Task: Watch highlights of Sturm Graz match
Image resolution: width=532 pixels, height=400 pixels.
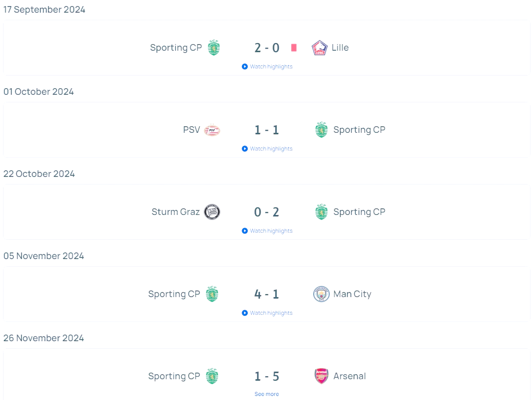Action: (x=268, y=231)
